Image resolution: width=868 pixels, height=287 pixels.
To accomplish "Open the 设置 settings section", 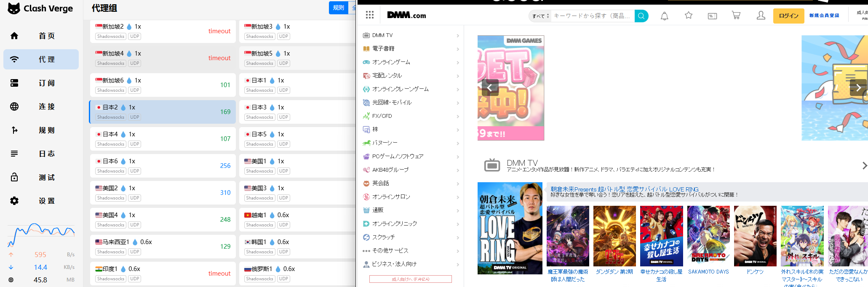I will pyautogui.click(x=41, y=201).
